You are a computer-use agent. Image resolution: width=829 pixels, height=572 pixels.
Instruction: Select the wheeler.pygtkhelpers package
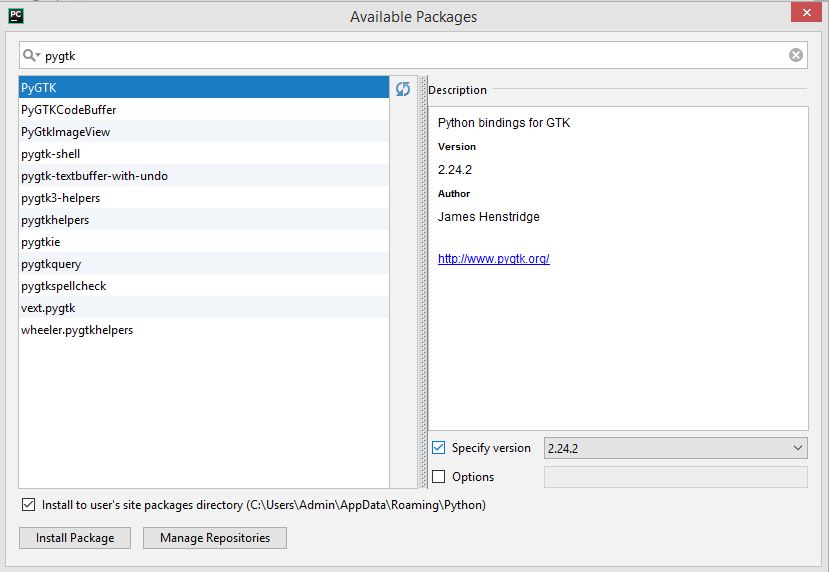[x=204, y=330]
